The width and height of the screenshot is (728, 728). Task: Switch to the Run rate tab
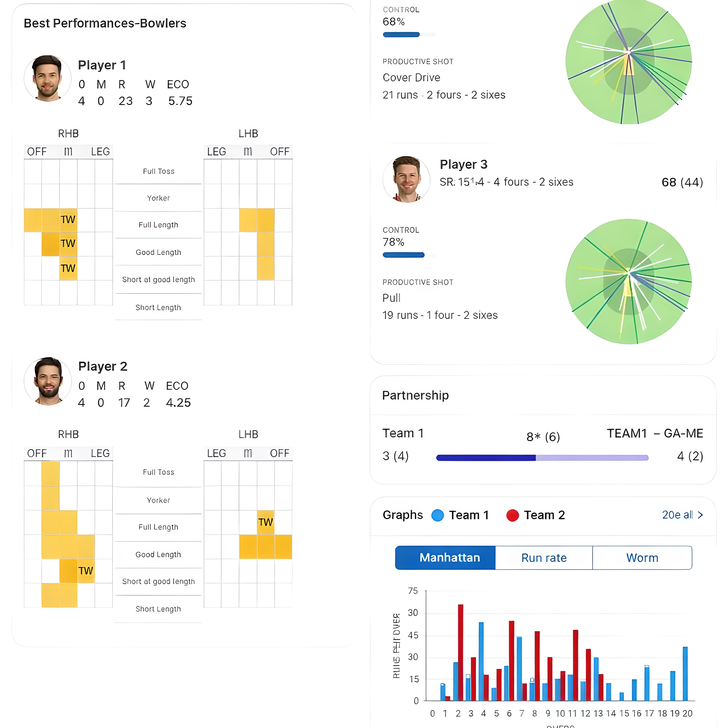pos(544,558)
